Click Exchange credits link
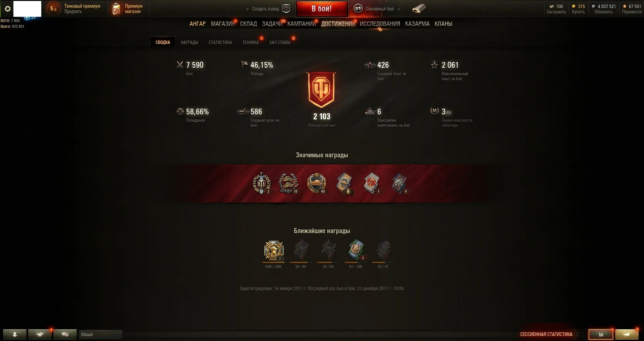 point(603,12)
